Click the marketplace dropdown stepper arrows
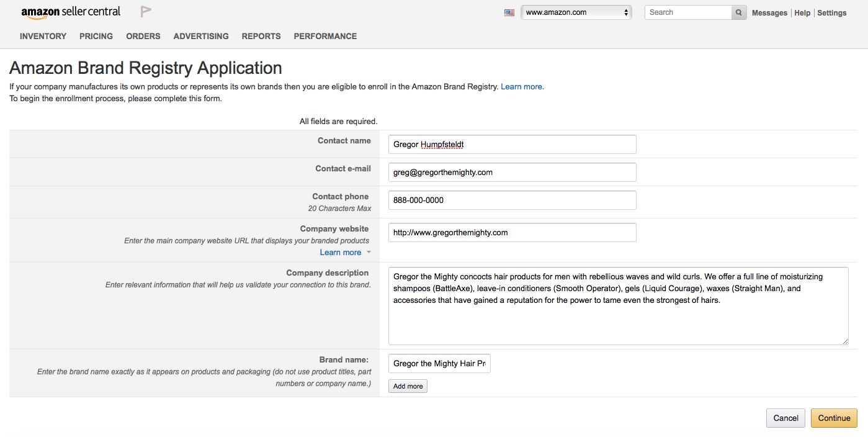The width and height of the screenshot is (868, 437). pos(626,12)
